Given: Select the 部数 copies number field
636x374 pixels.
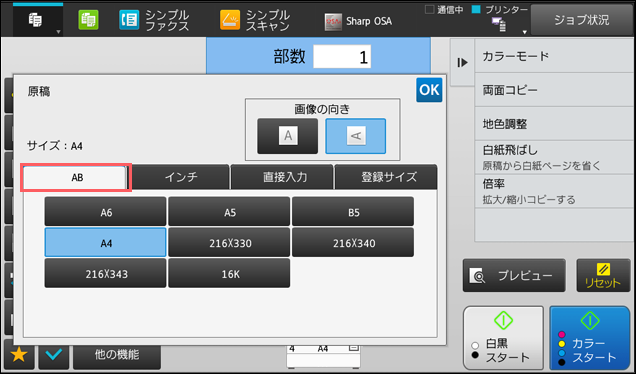Looking at the screenshot, I should tap(342, 56).
